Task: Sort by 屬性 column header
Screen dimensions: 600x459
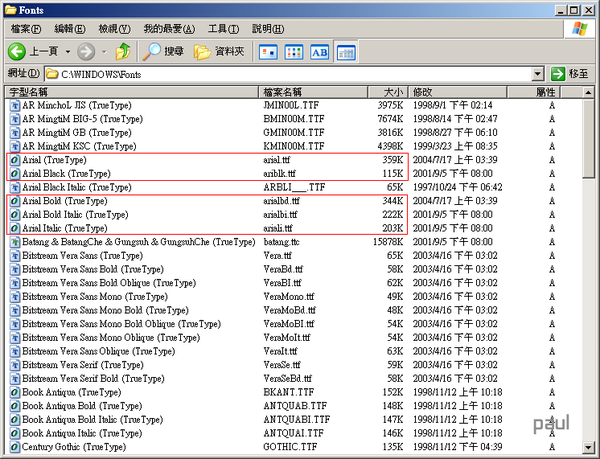Action: pyautogui.click(x=533, y=92)
